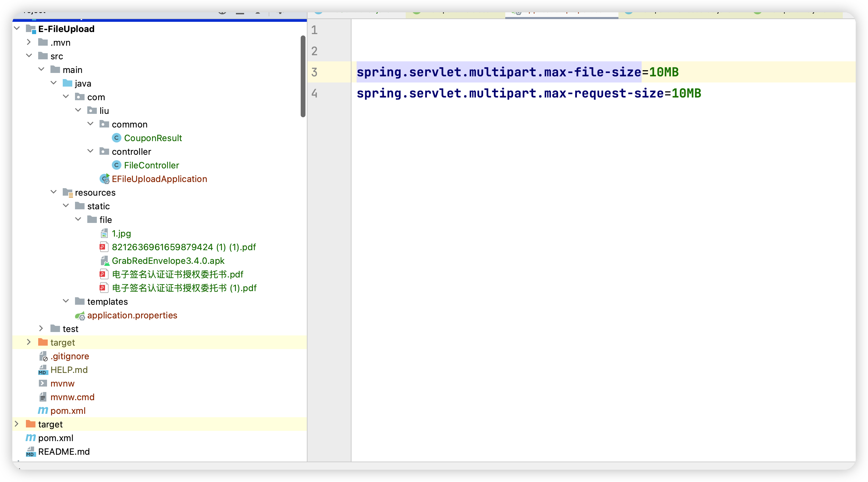Viewport: 868px width, 482px height.
Task: Open application.properties from the tree
Action: pos(132,315)
